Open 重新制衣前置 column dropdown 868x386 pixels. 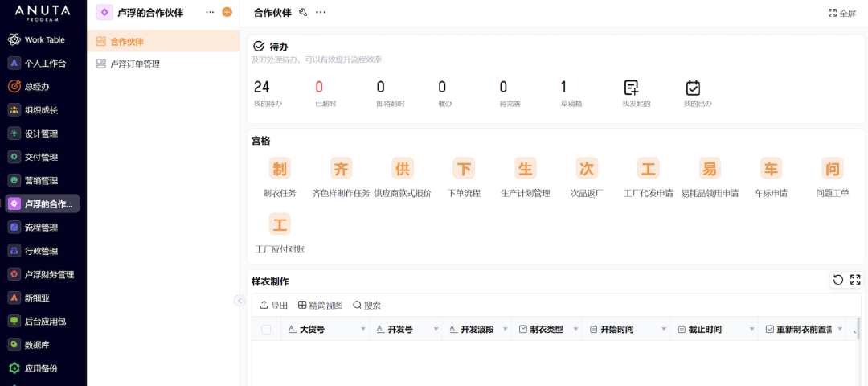click(841, 330)
